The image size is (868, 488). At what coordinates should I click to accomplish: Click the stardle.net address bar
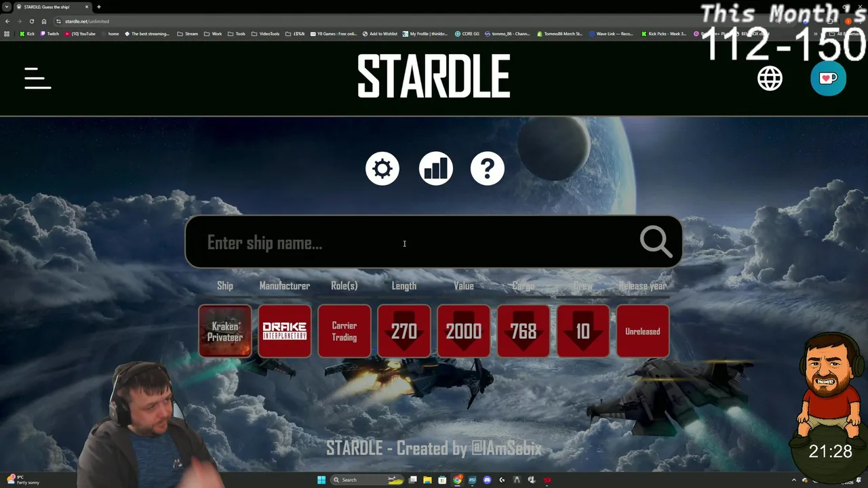point(407,21)
